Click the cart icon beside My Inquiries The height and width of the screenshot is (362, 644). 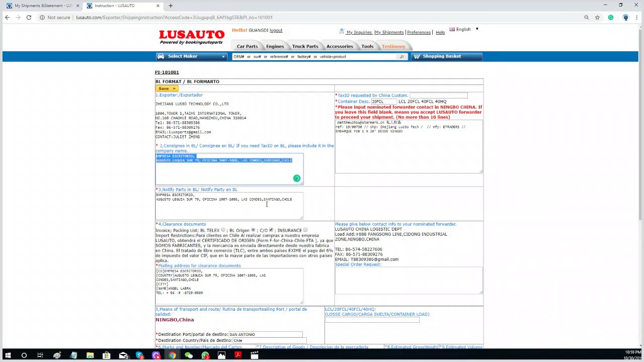point(342,32)
